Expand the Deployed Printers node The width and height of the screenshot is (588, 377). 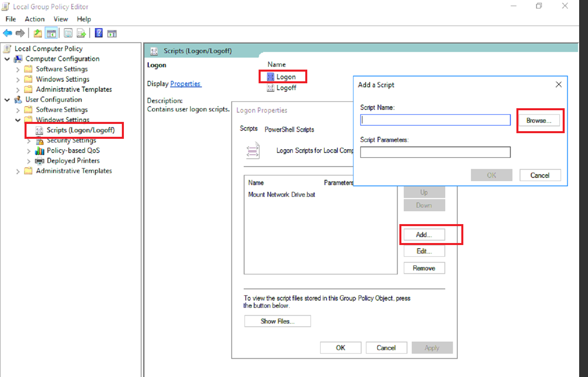29,161
